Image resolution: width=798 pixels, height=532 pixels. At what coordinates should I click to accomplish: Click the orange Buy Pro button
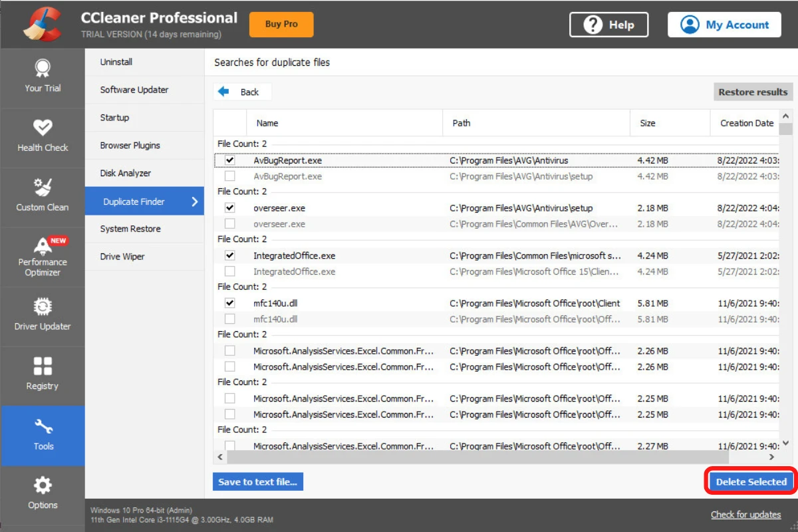[281, 24]
